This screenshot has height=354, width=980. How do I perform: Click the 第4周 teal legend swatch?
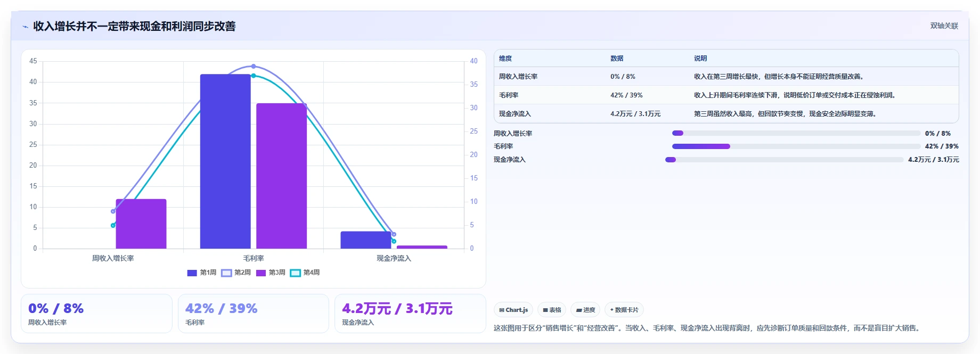point(295,273)
